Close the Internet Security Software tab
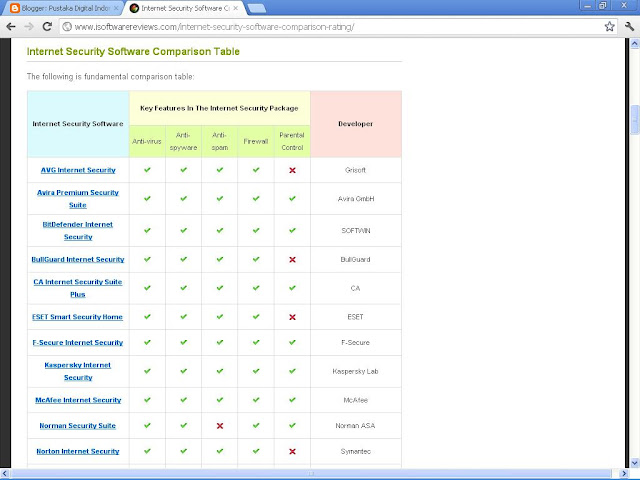The width and height of the screenshot is (640, 480). point(236,8)
